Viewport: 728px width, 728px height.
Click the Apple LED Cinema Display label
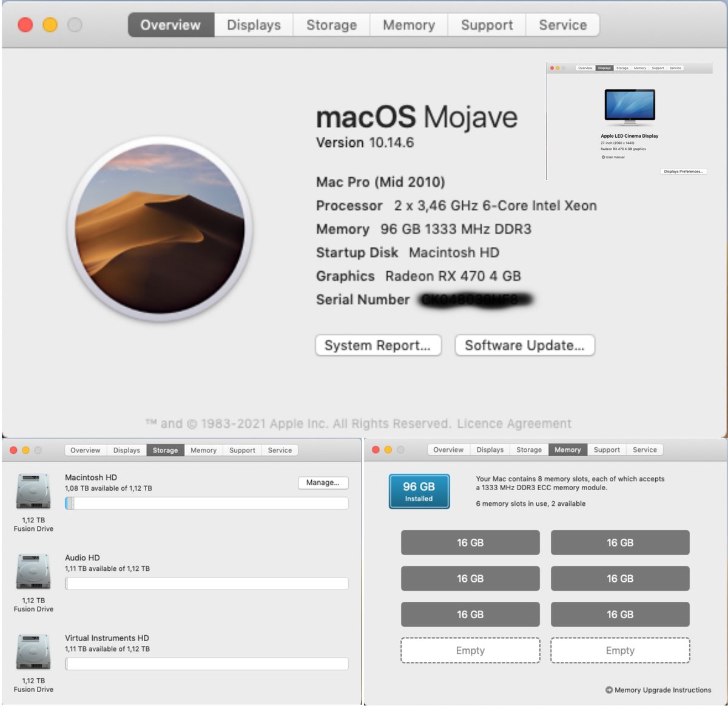coord(630,136)
